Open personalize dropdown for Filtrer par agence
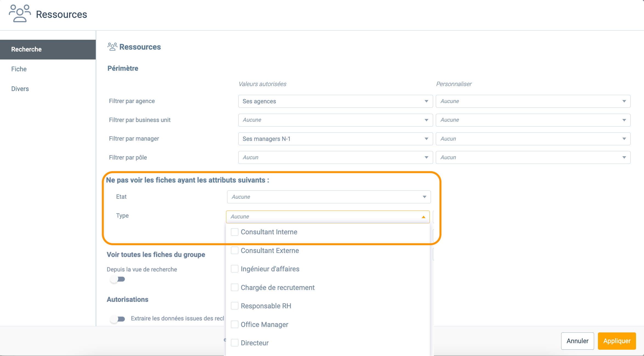Viewport: 644px width, 356px height. pyautogui.click(x=533, y=101)
